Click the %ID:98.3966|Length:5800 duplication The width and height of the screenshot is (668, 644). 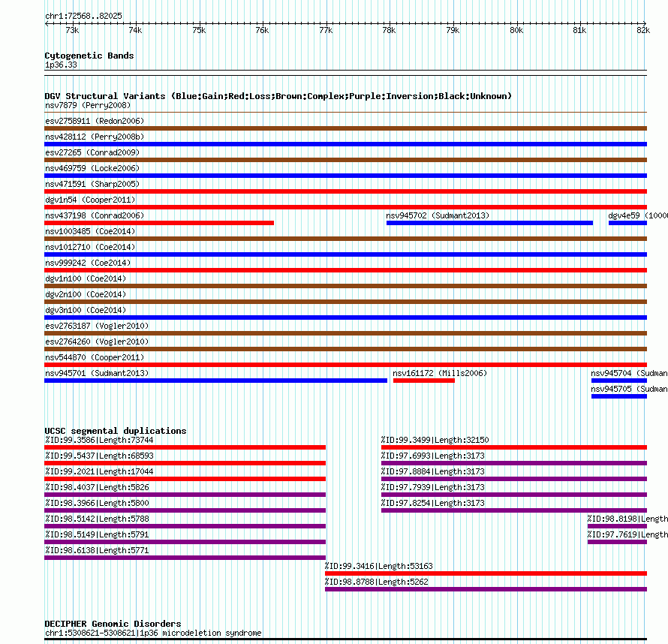click(x=185, y=510)
